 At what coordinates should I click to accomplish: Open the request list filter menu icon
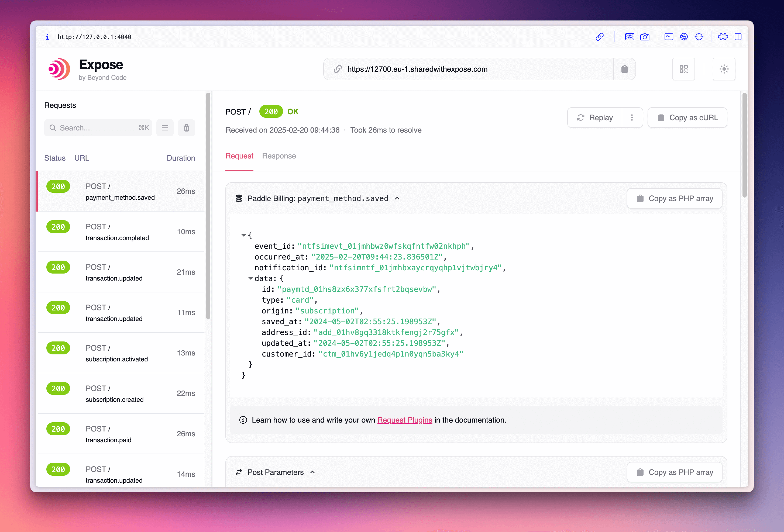[165, 128]
